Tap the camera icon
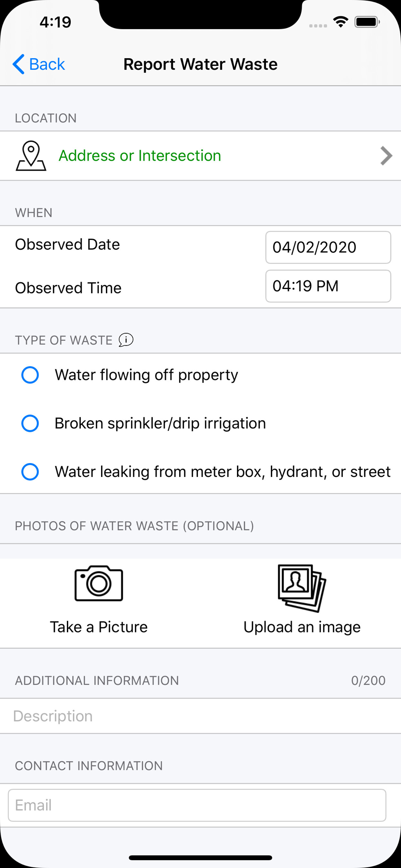The width and height of the screenshot is (401, 868). coord(99,583)
